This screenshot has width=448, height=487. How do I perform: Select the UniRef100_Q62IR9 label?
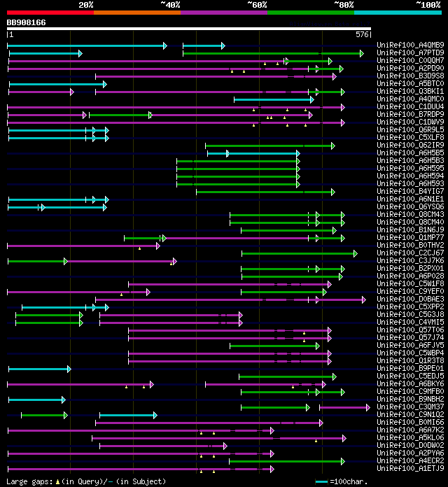(410, 145)
